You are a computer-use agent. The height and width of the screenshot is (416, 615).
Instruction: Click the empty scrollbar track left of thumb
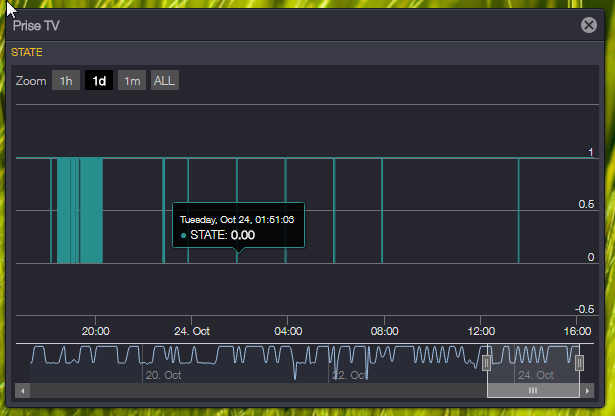click(x=250, y=390)
